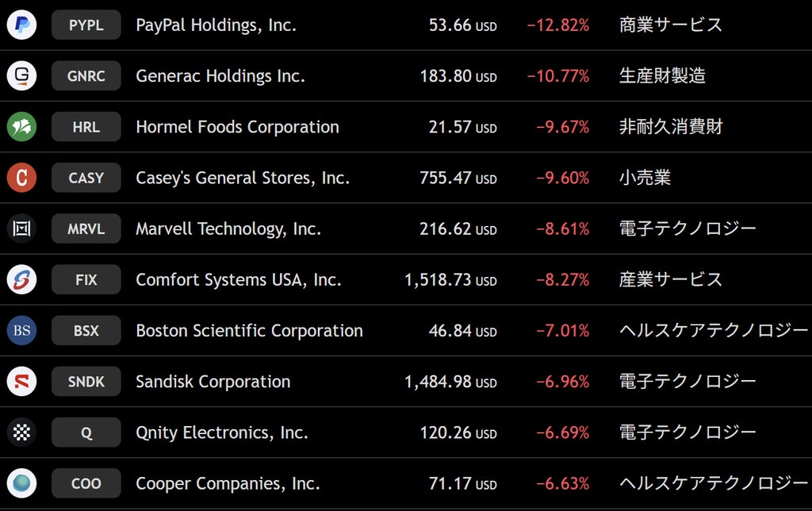The height and width of the screenshot is (511, 812).
Task: Open the Cooper Companies logo icon
Action: tap(21, 483)
